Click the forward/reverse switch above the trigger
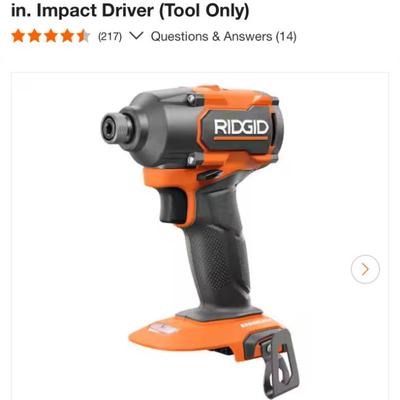 coord(209,175)
